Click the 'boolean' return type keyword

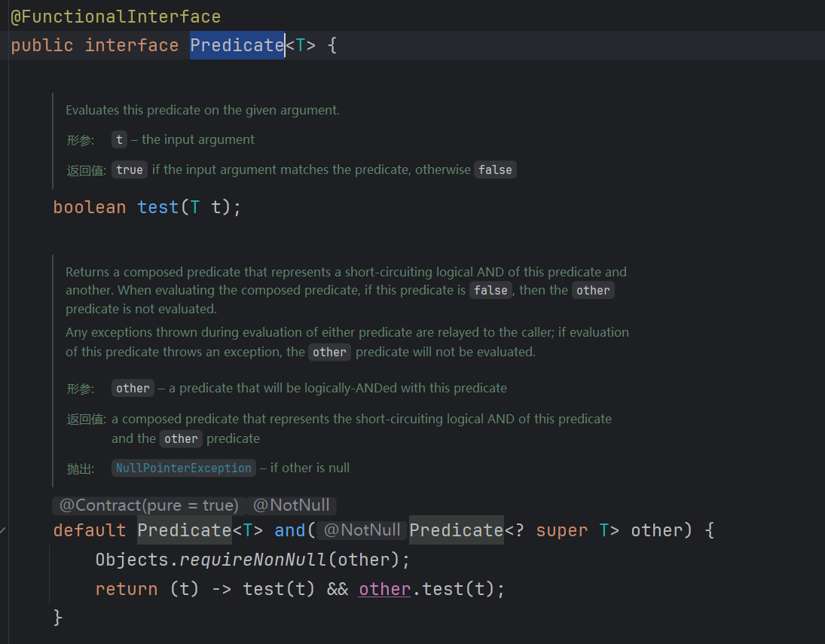pyautogui.click(x=90, y=207)
